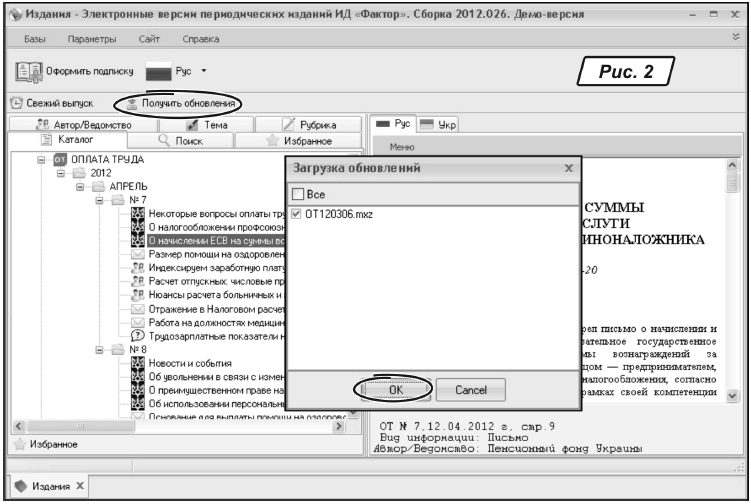Image resolution: width=751 pixels, height=504 pixels.
Task: Click the ОПЛАТА ТРУДА root node icon
Action: tap(59, 159)
